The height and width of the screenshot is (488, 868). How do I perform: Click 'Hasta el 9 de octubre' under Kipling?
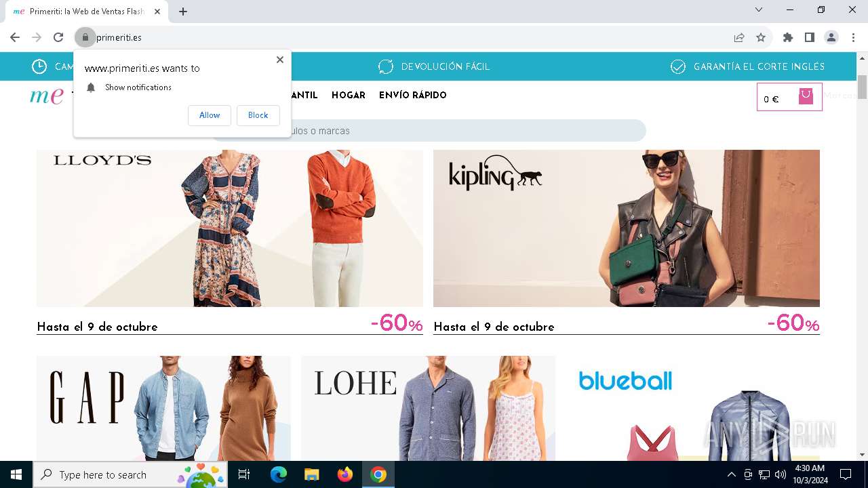(494, 327)
